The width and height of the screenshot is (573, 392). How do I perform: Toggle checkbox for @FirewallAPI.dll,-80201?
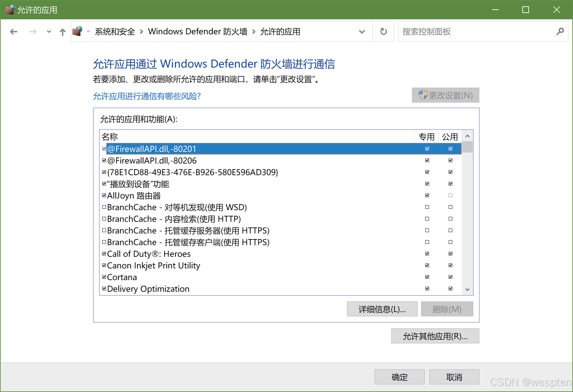[104, 149]
